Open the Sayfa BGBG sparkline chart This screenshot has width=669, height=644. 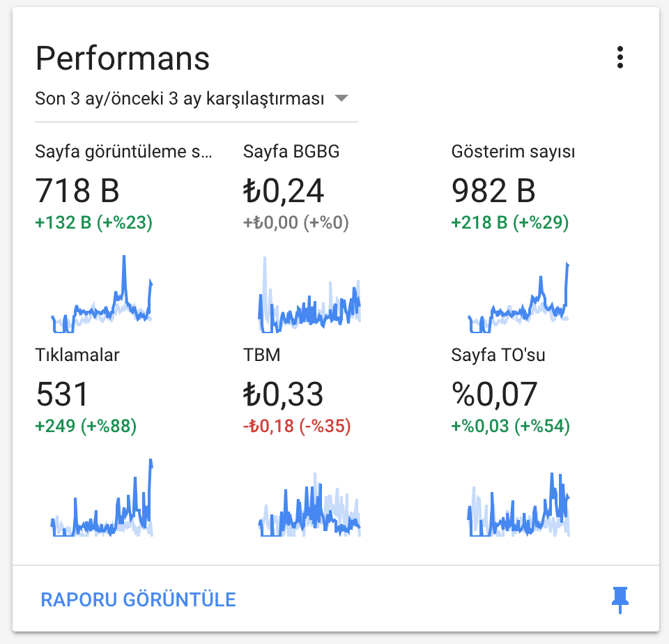coord(309,295)
